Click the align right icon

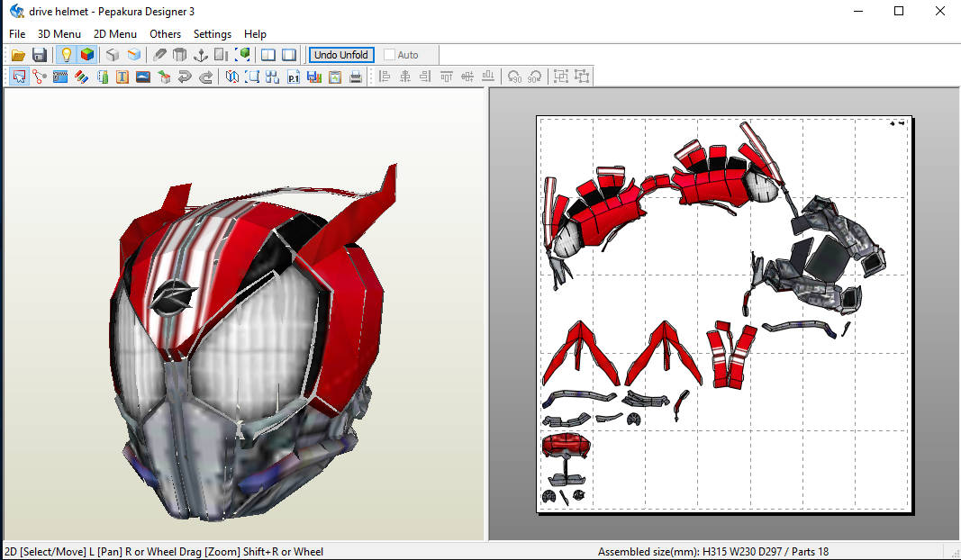(x=425, y=77)
